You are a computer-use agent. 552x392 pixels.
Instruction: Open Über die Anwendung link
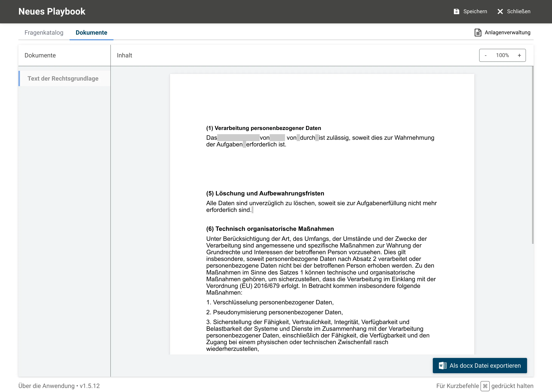46,386
